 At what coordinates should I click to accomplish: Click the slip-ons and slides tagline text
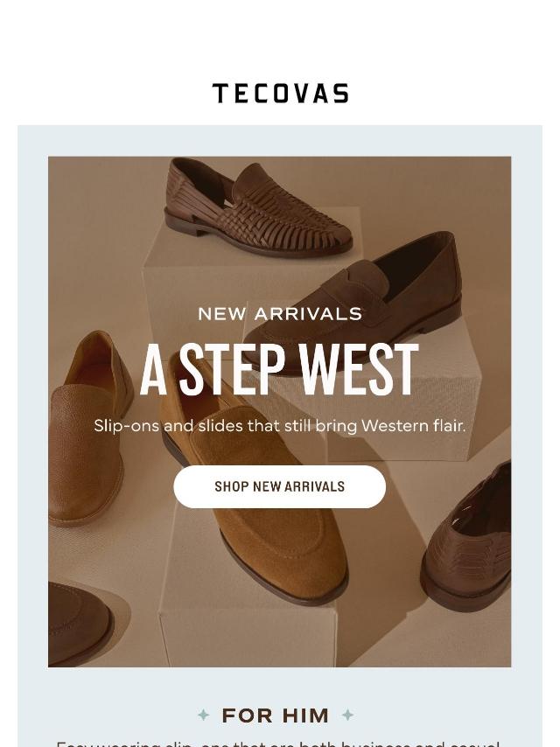pyautogui.click(x=280, y=426)
